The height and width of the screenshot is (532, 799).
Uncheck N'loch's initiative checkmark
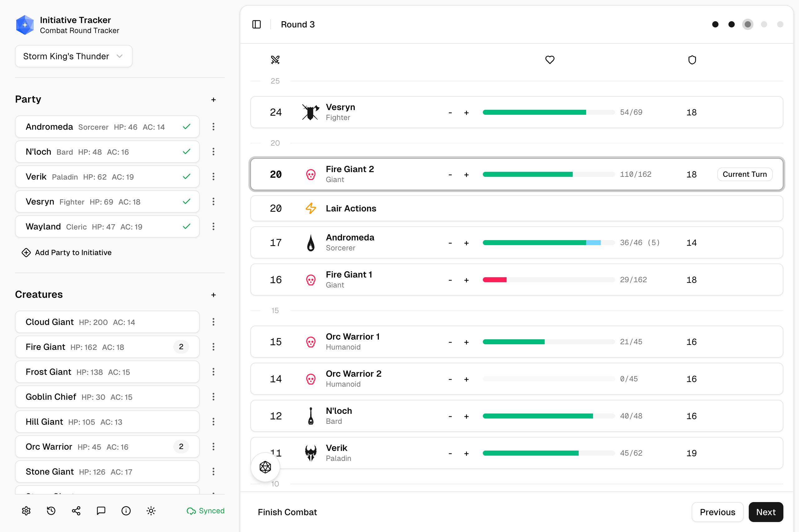186,152
